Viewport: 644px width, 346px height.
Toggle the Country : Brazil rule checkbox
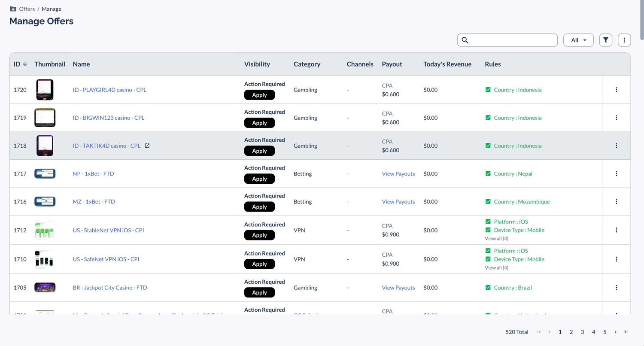tap(488, 288)
